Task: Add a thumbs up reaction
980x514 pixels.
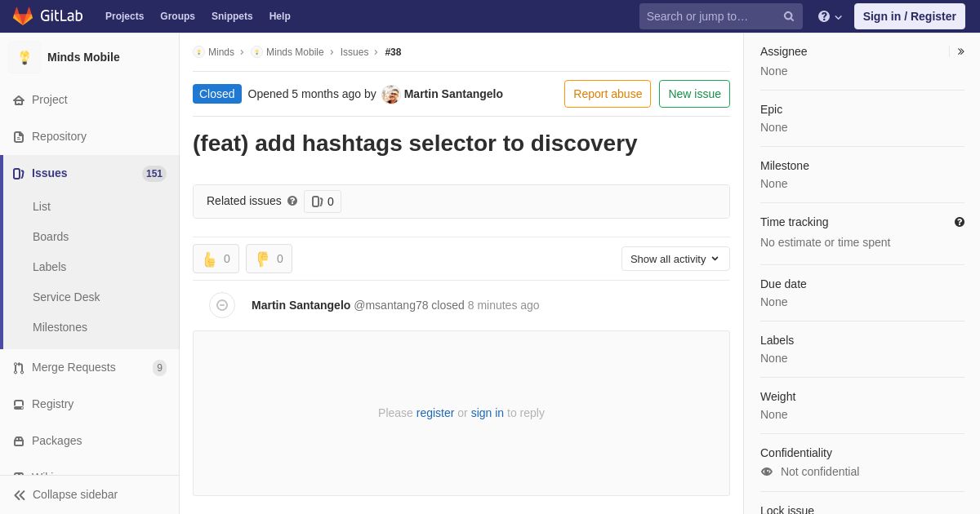Action: (216, 259)
